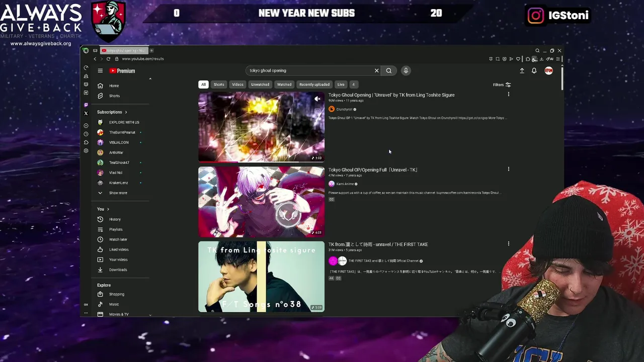Toggle captions on first video preview
Viewport: 644px width, 362px height.
click(x=317, y=111)
